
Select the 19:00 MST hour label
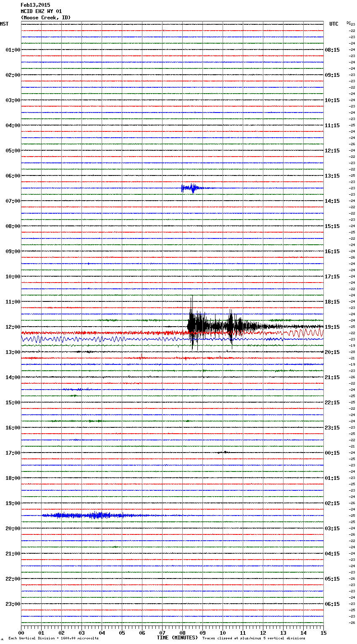coord(13,503)
